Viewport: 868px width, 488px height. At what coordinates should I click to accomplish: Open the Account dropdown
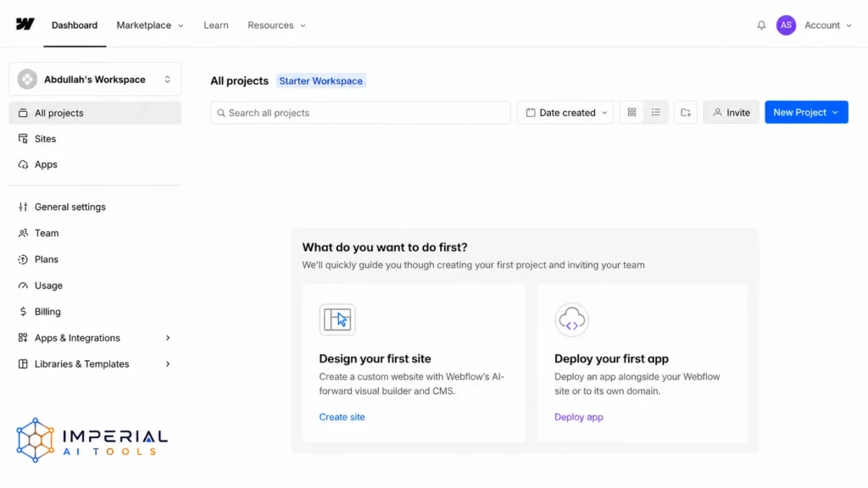click(827, 25)
